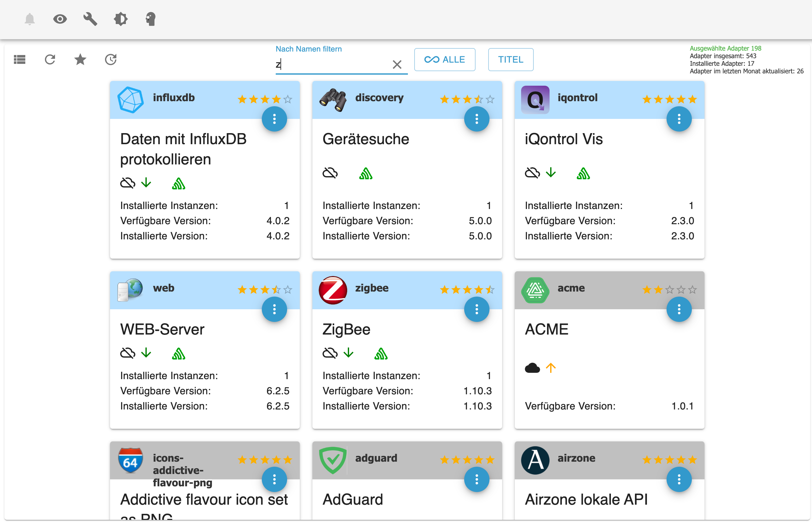Open acme card three-dot menu
Screen dimensions: 812x523
coord(679,309)
